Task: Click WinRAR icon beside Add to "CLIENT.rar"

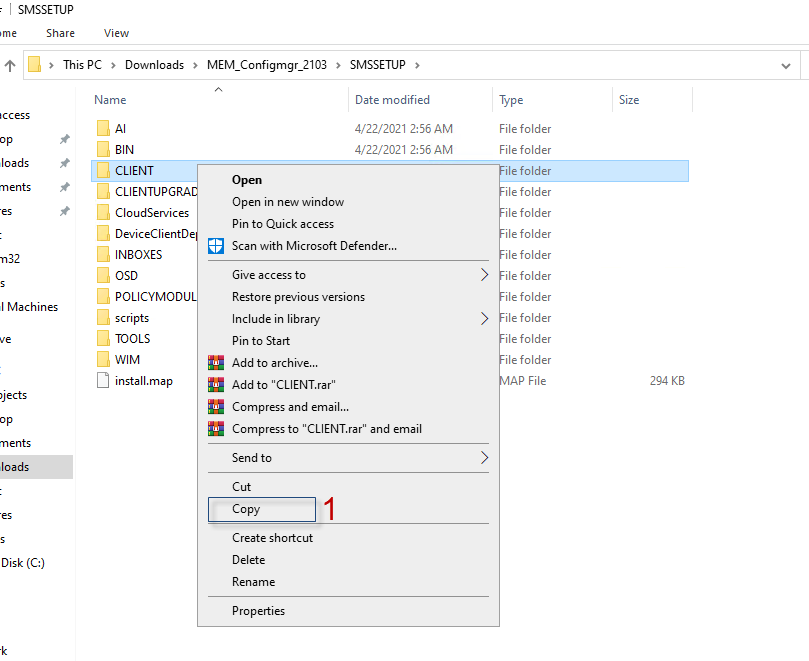Action: point(216,384)
